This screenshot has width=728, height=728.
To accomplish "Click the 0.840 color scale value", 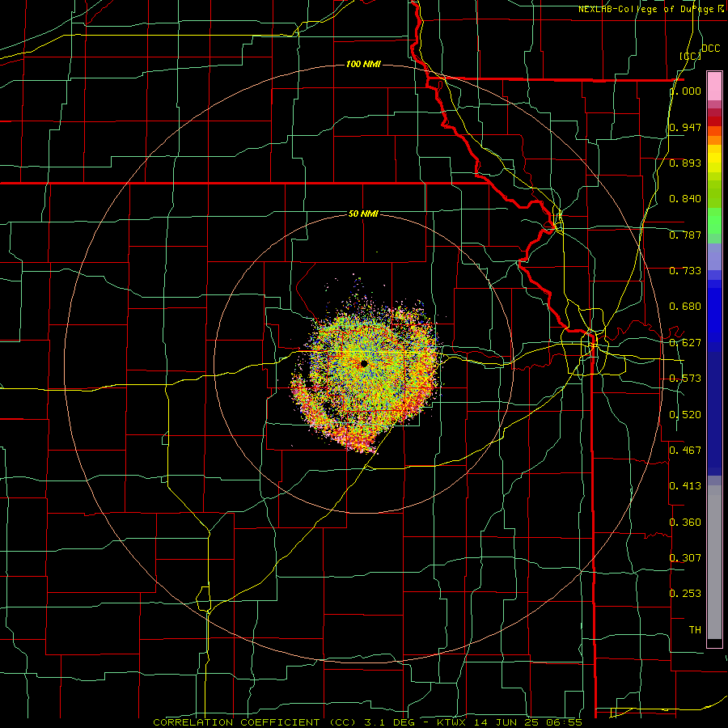I will click(686, 199).
